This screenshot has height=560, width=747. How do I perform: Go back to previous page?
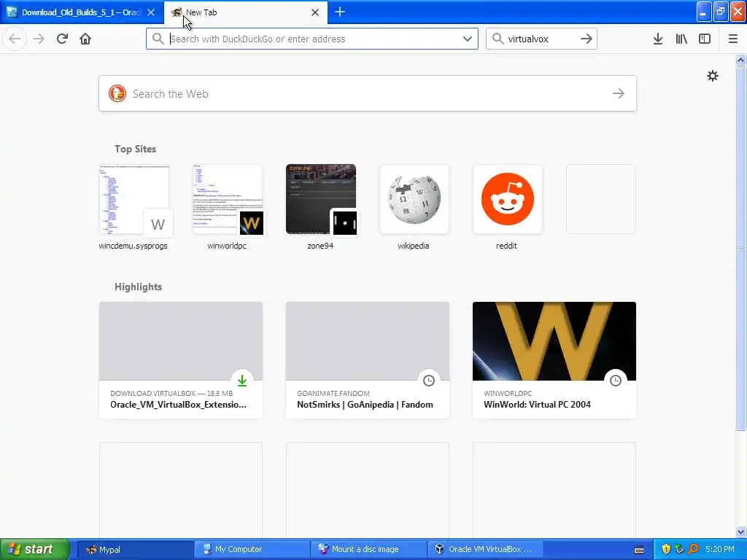(15, 39)
